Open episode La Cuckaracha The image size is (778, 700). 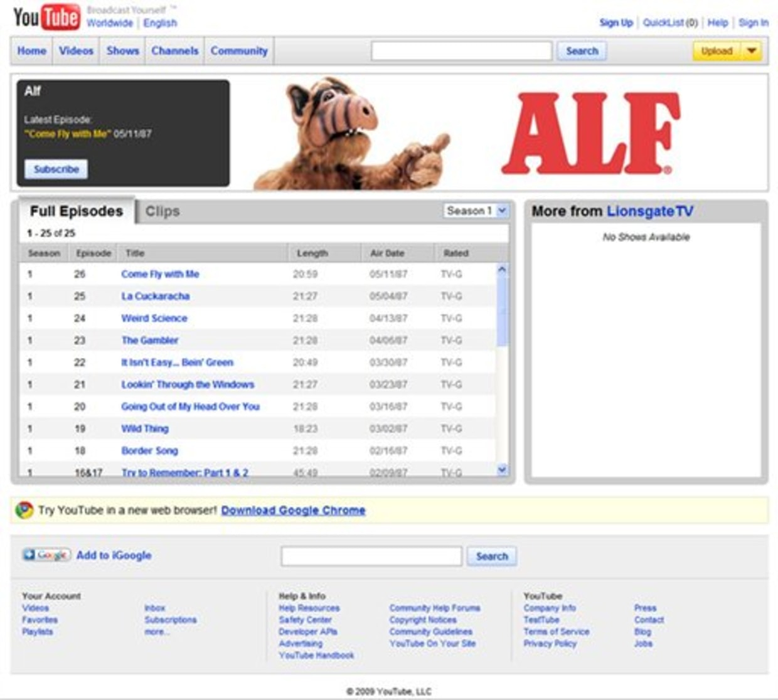click(x=156, y=296)
